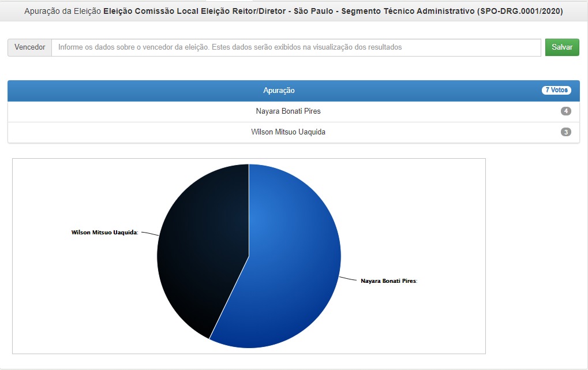Click the 3 votes count badge
Image resolution: width=588 pixels, height=370 pixels.
(x=566, y=132)
